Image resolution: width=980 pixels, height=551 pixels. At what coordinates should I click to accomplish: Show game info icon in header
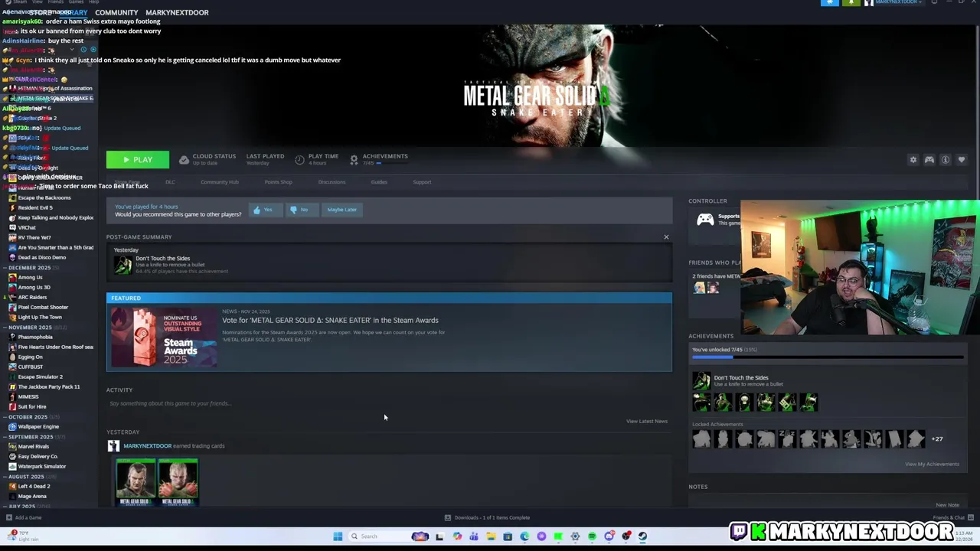click(945, 160)
